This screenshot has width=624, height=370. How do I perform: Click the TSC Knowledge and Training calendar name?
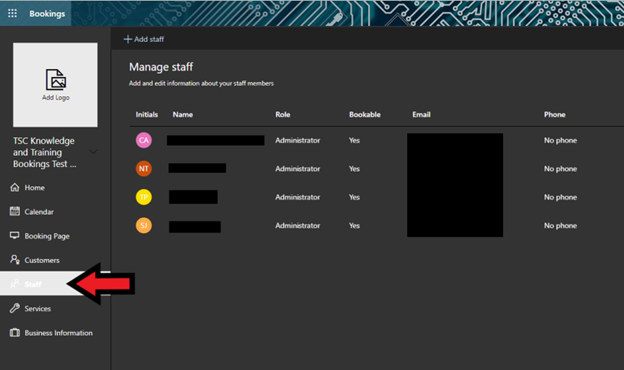coord(44,152)
